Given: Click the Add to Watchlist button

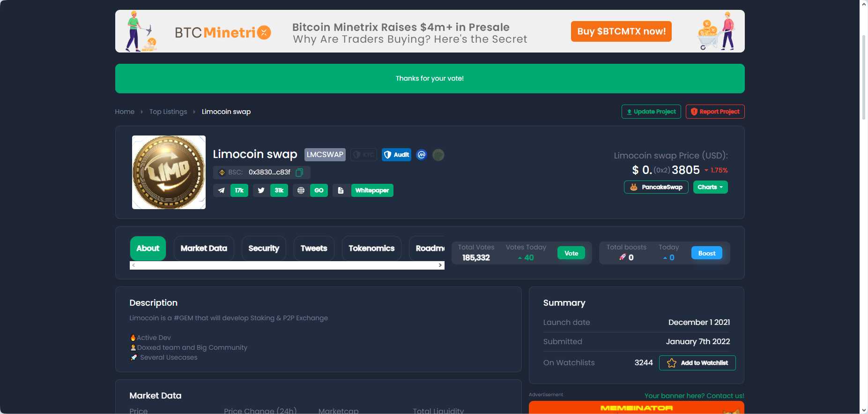Looking at the screenshot, I should (697, 363).
